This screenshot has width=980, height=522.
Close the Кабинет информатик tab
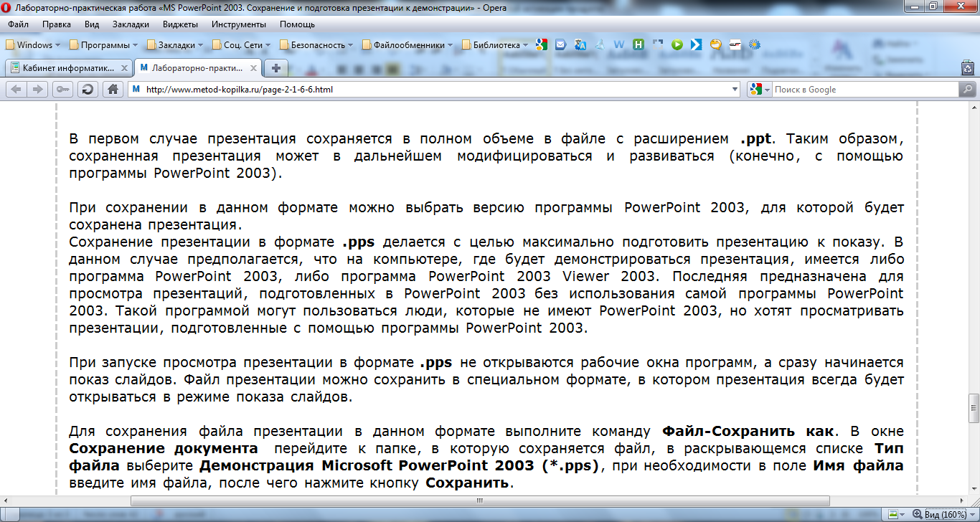click(125, 68)
